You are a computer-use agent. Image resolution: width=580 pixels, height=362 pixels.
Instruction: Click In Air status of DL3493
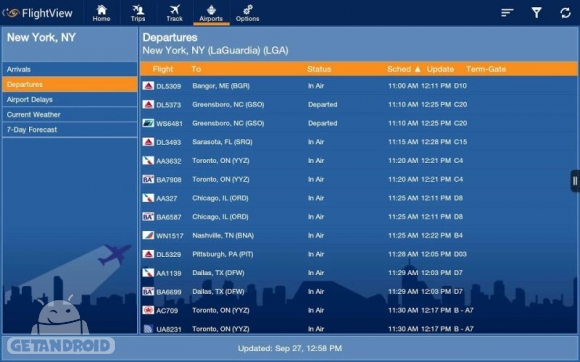pos(316,142)
